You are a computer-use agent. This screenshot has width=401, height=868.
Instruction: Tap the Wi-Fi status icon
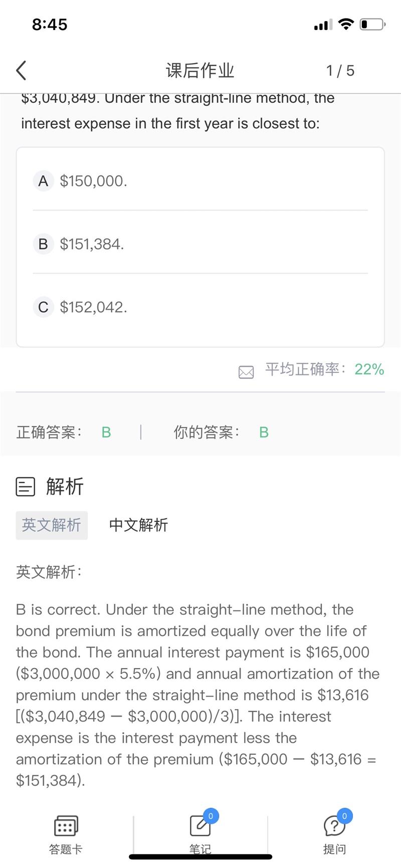pyautogui.click(x=346, y=24)
